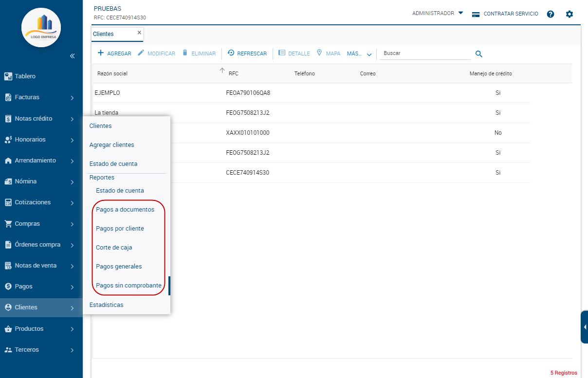
Task: Open settings gear icon
Action: click(570, 14)
